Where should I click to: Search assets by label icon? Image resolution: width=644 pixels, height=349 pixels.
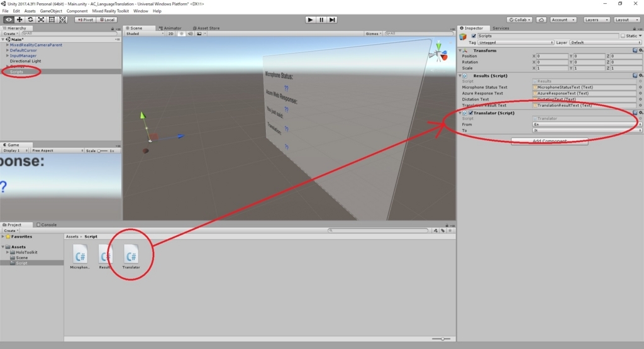pyautogui.click(x=443, y=231)
